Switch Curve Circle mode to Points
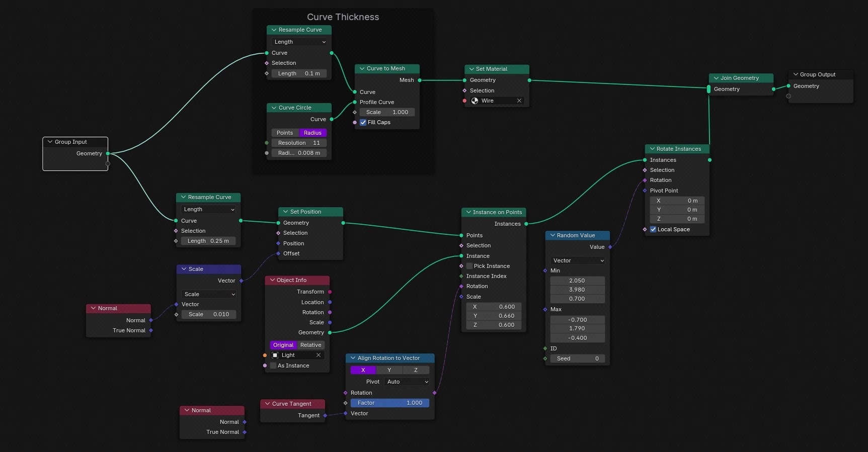The height and width of the screenshot is (452, 868). pyautogui.click(x=285, y=133)
